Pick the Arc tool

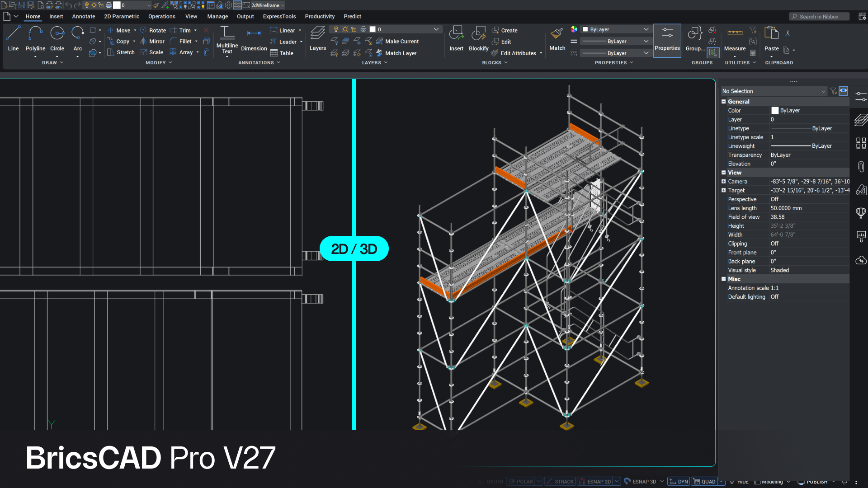pos(78,38)
